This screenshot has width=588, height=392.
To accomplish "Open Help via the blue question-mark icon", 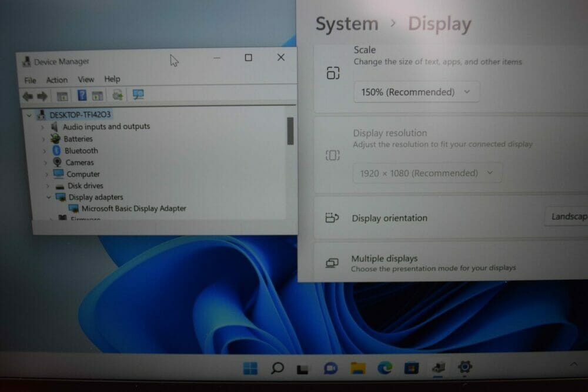I will pos(82,96).
